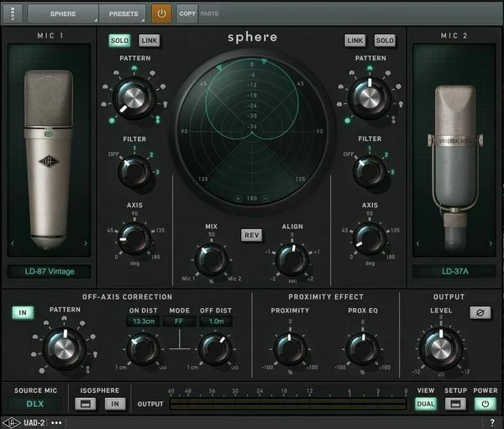Select Off-Axis figure-8 pattern icon at bottom right
This screenshot has height=429, width=504.
[87, 370]
